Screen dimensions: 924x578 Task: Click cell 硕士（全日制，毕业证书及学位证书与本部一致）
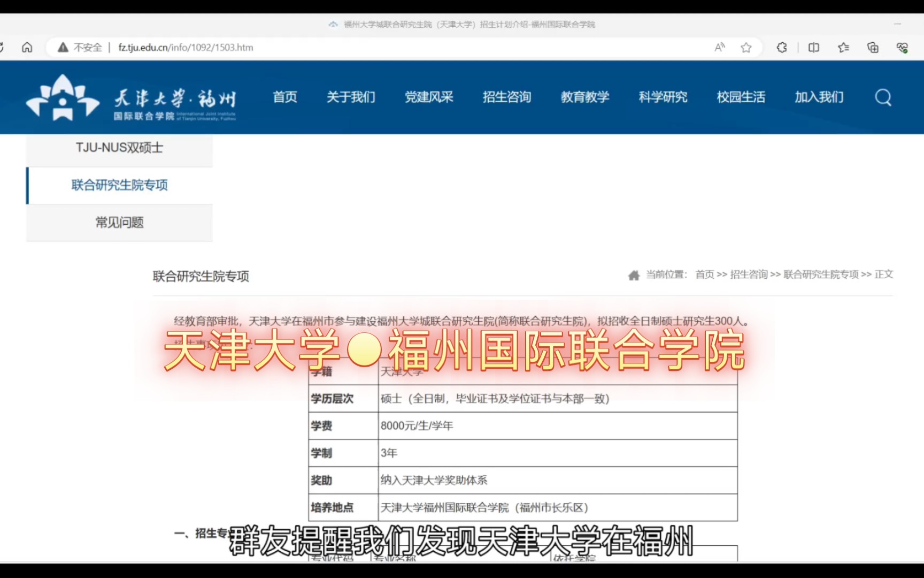(558, 399)
